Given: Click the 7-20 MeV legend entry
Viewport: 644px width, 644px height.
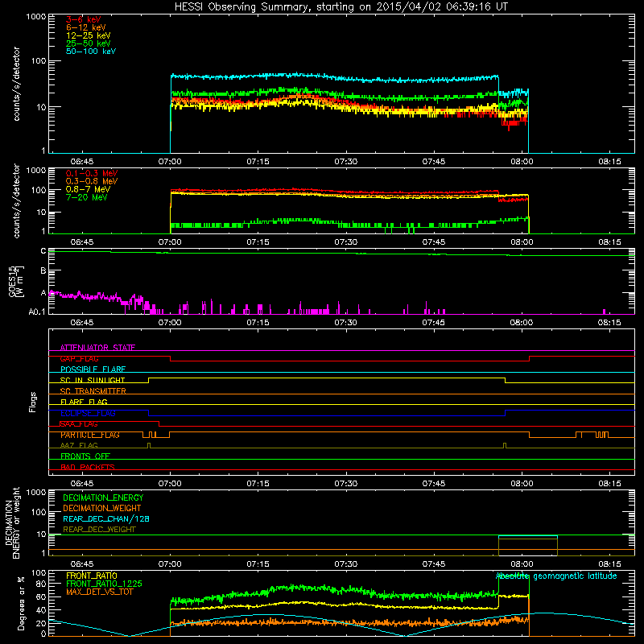Looking at the screenshot, I should (87, 197).
